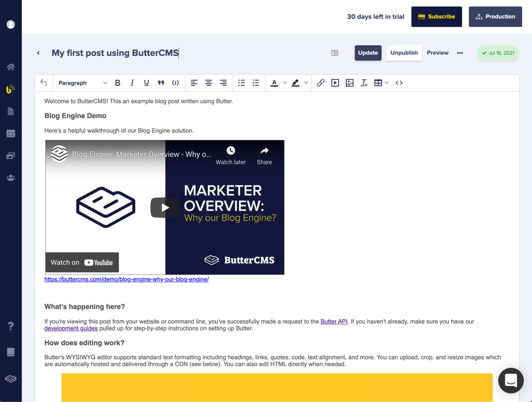Apply the highlight background color button
This screenshot has width=532, height=402.
(x=296, y=83)
